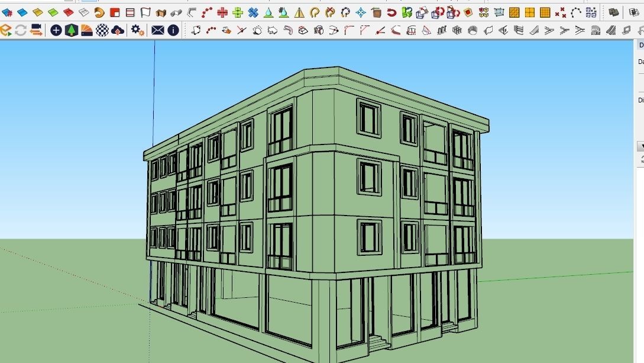Click the four small cubes icon
Viewport: 644px width, 363px height.
point(484,13)
